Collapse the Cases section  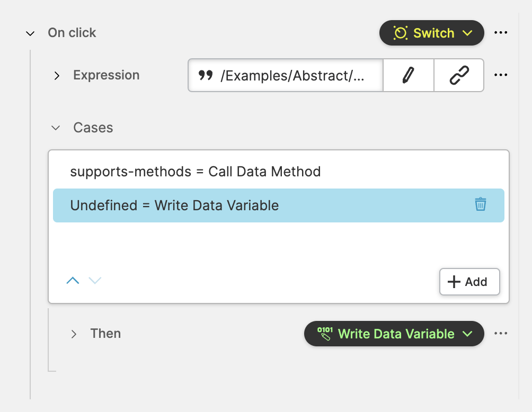point(56,128)
